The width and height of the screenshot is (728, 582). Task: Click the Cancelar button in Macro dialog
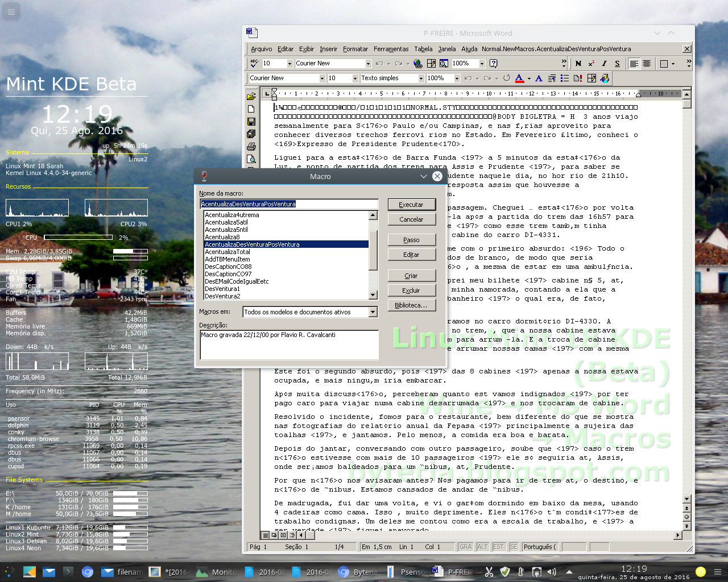(x=411, y=219)
